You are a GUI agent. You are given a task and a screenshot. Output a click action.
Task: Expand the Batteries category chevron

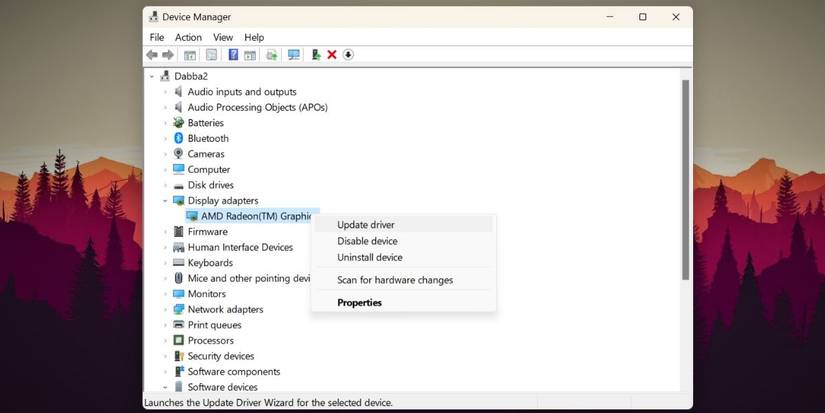165,123
